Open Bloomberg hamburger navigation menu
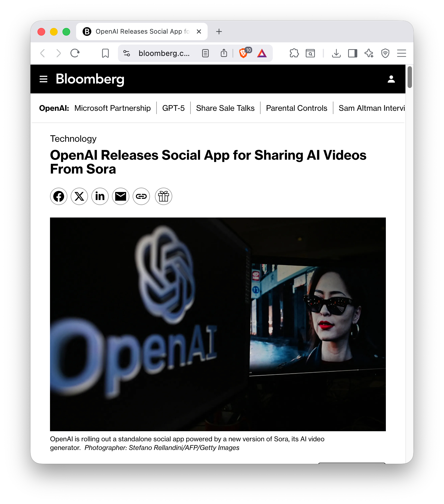The height and width of the screenshot is (504, 444). [43, 79]
